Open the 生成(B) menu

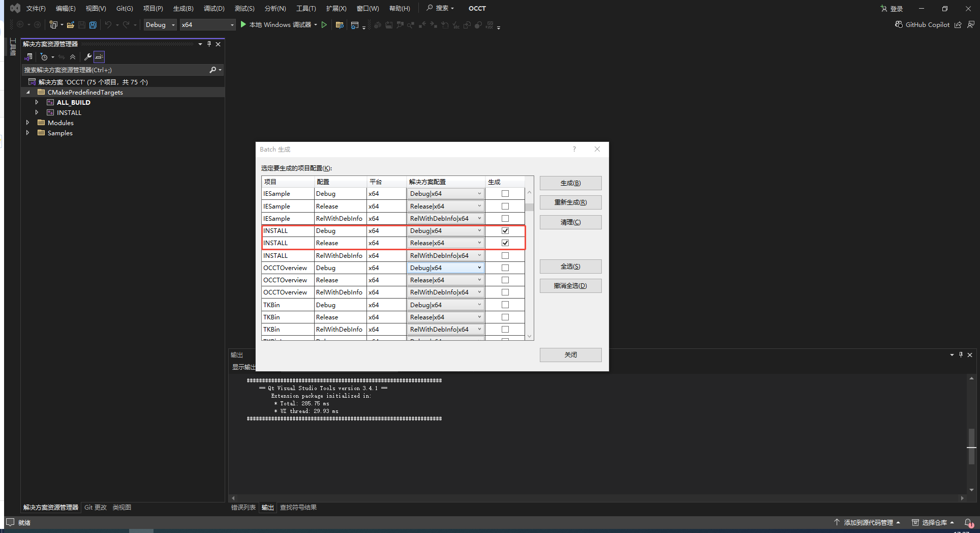pos(183,8)
